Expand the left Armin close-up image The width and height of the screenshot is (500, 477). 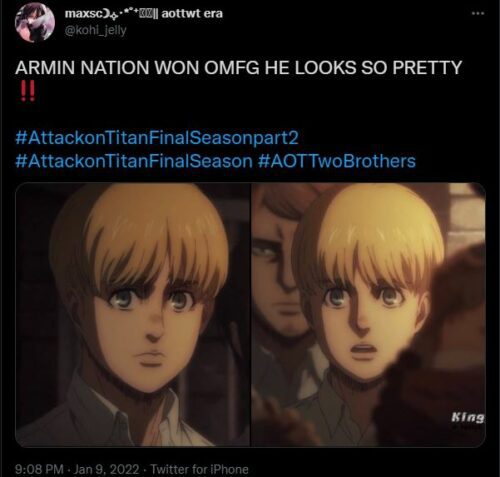132,315
